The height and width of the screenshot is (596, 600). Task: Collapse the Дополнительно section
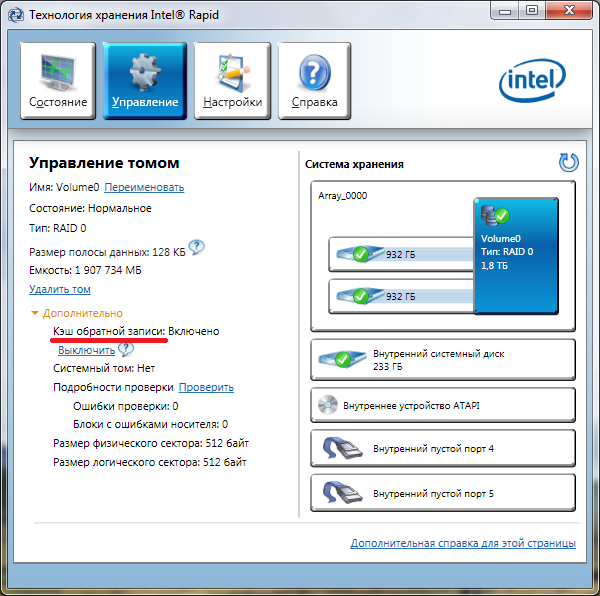coord(77,313)
